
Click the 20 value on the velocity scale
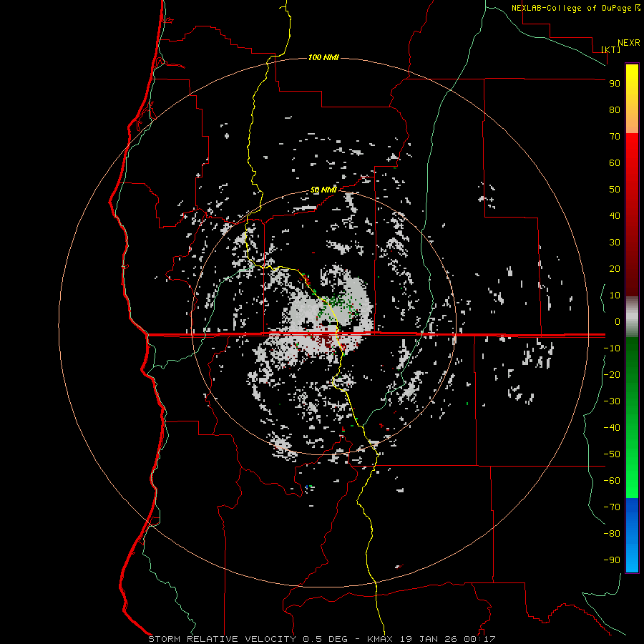tap(615, 269)
